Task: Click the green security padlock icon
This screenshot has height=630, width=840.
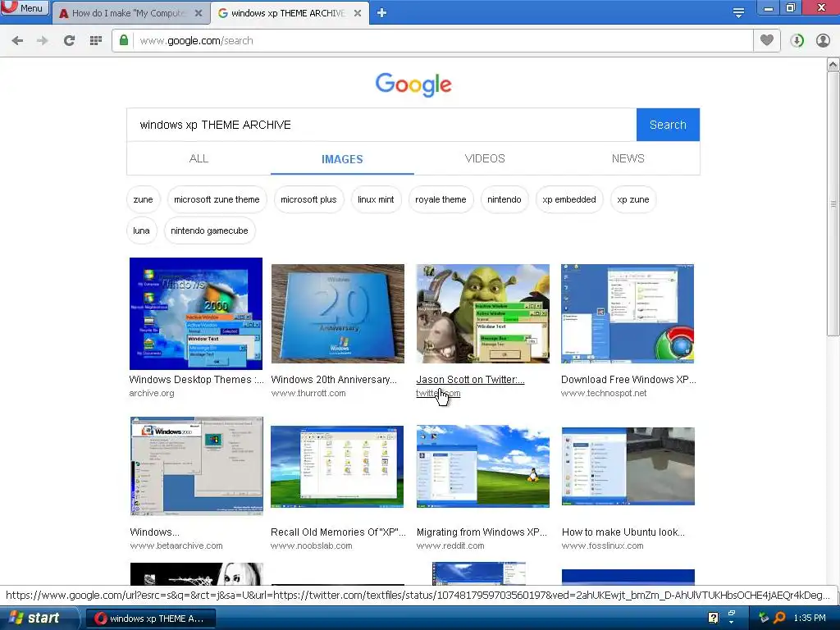Action: tap(124, 40)
